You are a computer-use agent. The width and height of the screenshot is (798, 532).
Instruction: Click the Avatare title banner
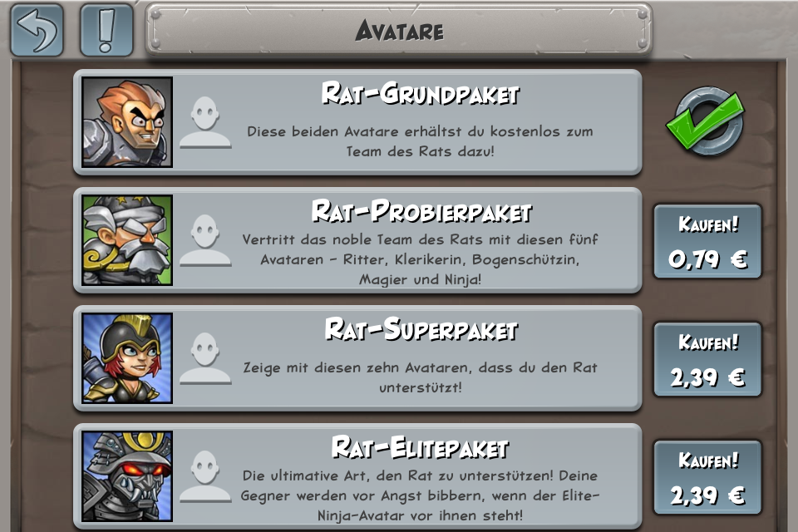pos(399,30)
